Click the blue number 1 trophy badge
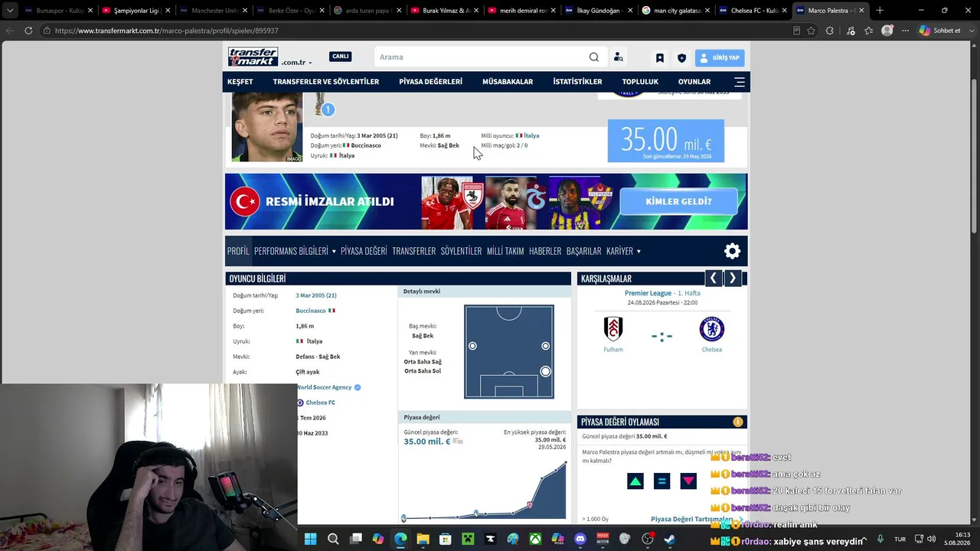 click(327, 109)
